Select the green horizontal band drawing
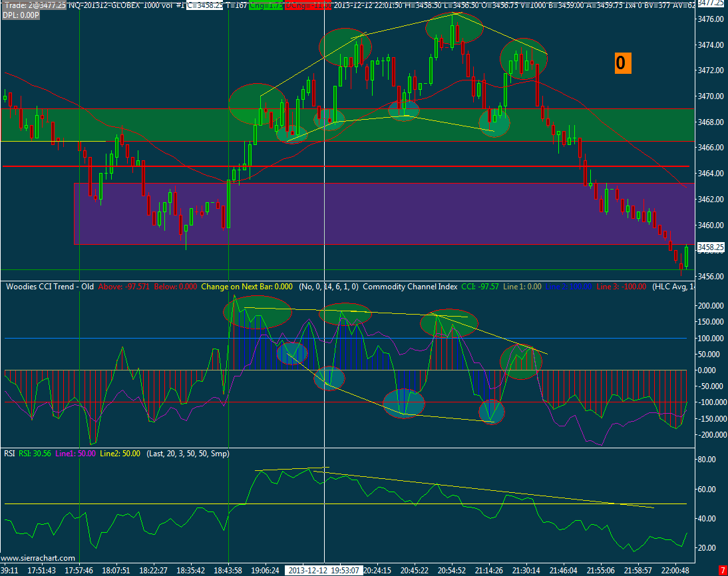 click(x=347, y=125)
